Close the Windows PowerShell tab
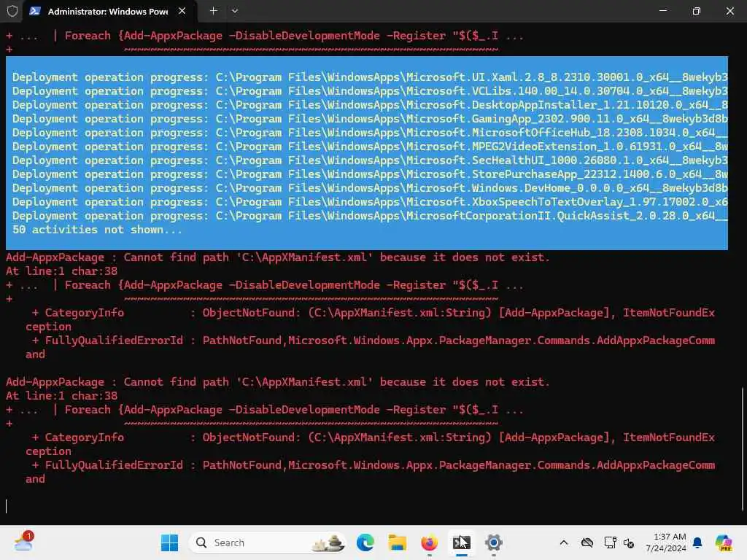The image size is (747, 560). [x=182, y=11]
